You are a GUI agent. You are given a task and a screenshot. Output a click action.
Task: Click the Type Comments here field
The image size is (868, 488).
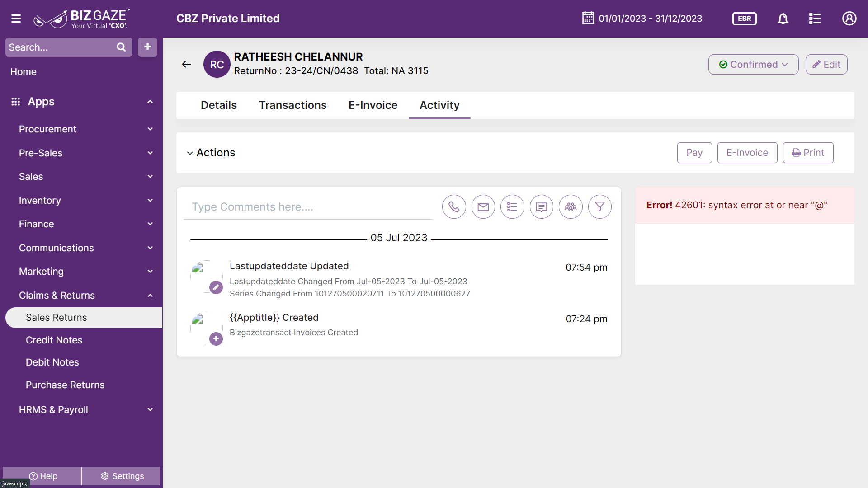pos(308,207)
